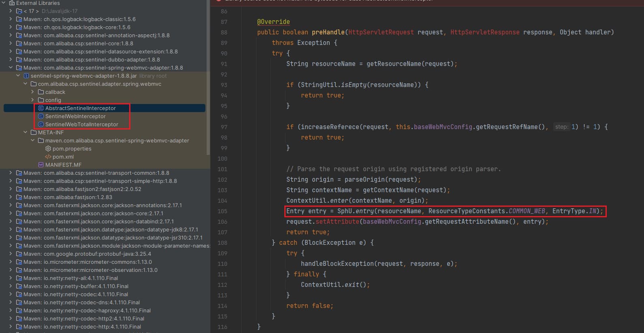Click library icon of sentinel-dubbo-adapter:1.8.8
Screen dimensions: 644x333
click(19, 59)
